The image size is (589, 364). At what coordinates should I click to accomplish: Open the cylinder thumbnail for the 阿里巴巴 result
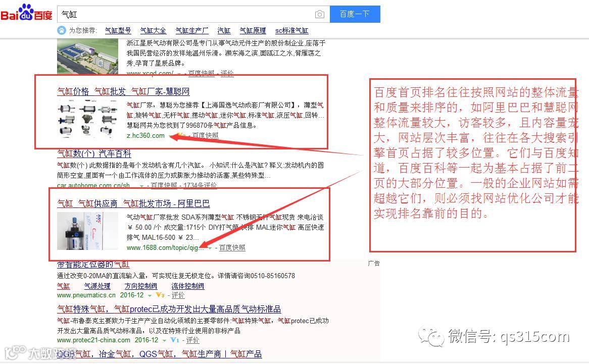click(x=87, y=231)
